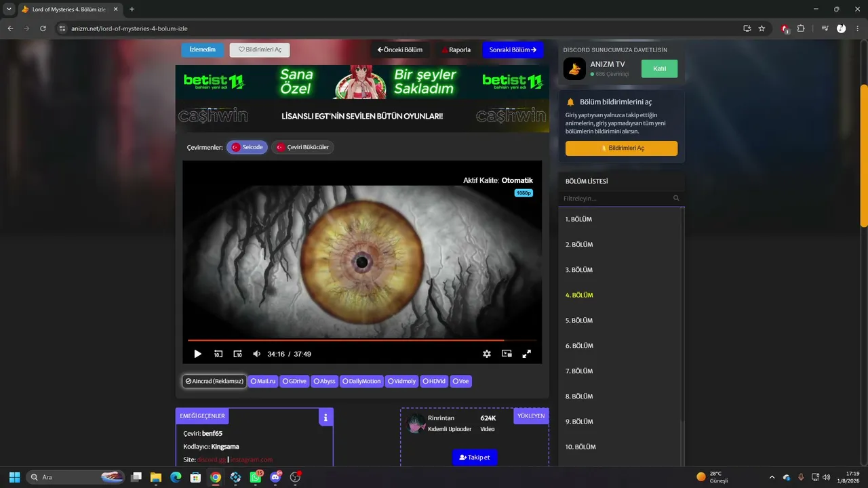Focus the Filtreleyin episode filter field
Image resolution: width=868 pixels, height=488 pixels.
click(616, 199)
